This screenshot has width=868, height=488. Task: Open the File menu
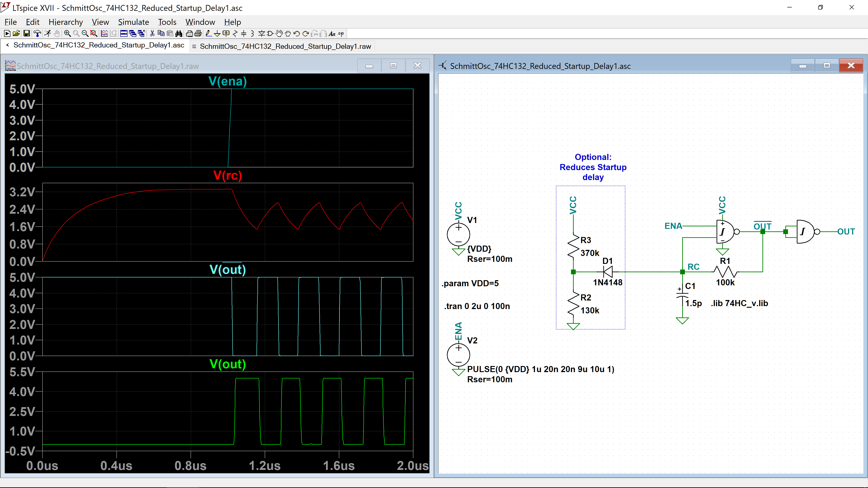click(x=10, y=22)
